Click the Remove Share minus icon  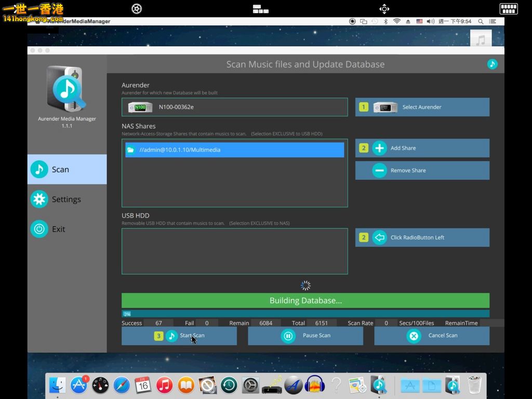380,170
